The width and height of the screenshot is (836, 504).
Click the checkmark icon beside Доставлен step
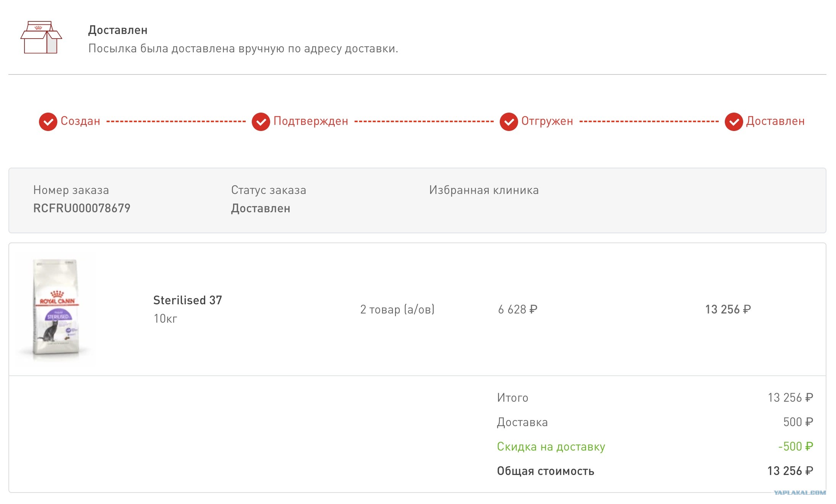(x=734, y=122)
